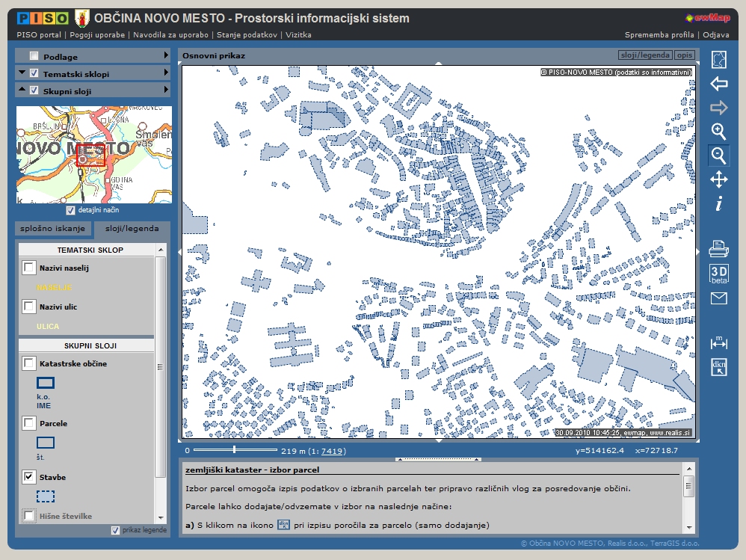Select the zoom in magnifier tool
746x560 pixels.
(718, 132)
